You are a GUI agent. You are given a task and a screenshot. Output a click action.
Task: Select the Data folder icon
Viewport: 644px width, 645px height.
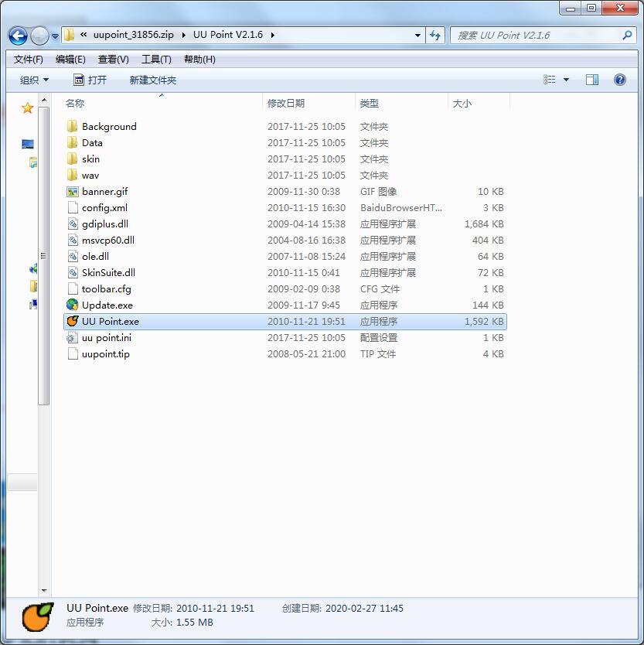(72, 143)
